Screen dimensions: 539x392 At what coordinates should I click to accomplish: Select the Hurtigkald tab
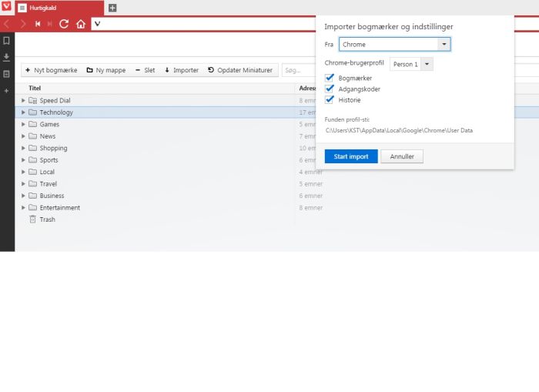(59, 8)
